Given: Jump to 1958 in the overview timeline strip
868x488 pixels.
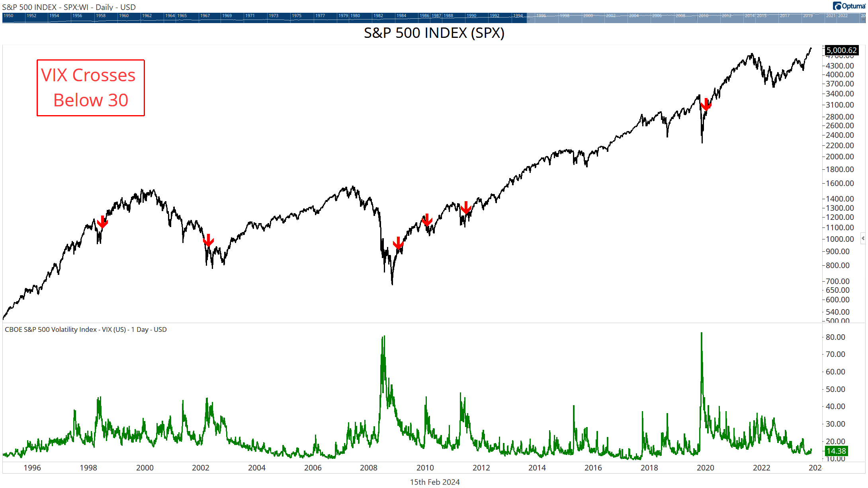Looking at the screenshot, I should click(x=101, y=16).
